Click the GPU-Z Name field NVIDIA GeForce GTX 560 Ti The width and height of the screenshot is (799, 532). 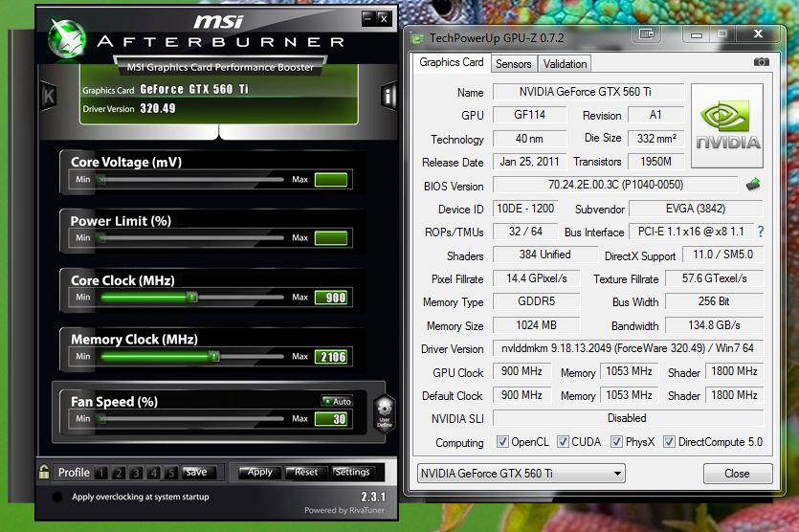[588, 92]
